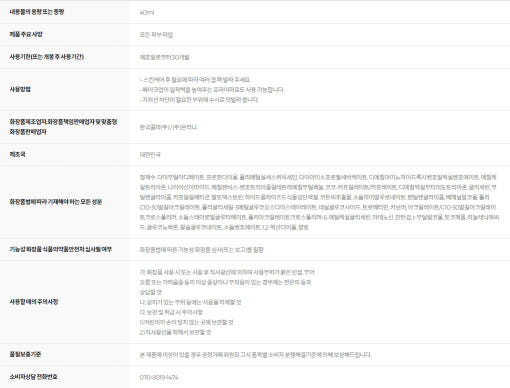Select the warranty text starting '본 제품에 이상이'
Image resolution: width=510 pixels, height=388 pixels.
click(x=255, y=355)
